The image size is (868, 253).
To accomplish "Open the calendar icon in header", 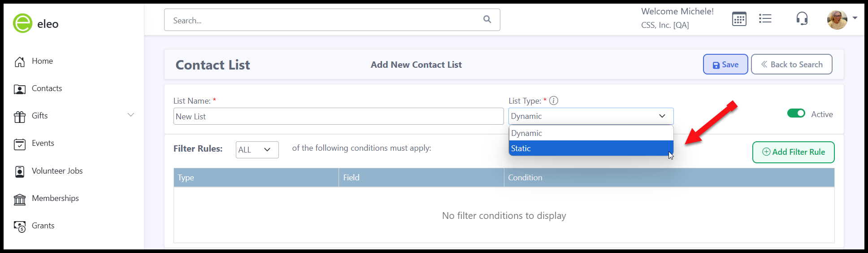I will (739, 19).
